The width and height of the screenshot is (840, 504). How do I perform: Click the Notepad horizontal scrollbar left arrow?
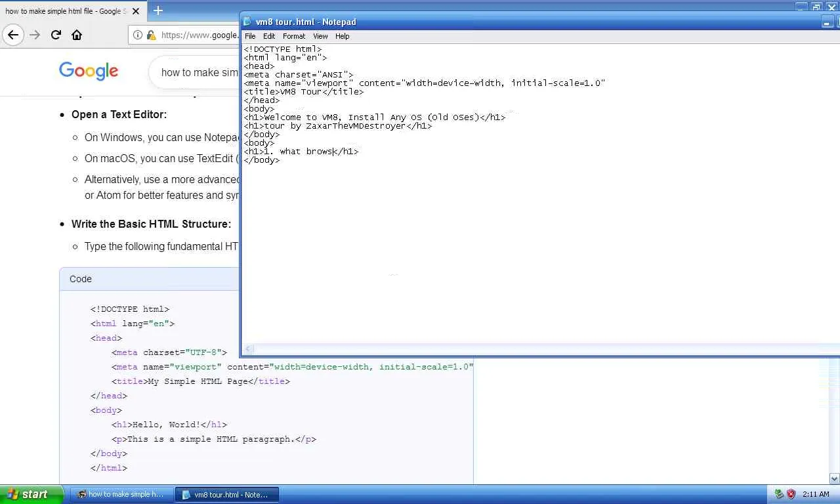(x=248, y=350)
